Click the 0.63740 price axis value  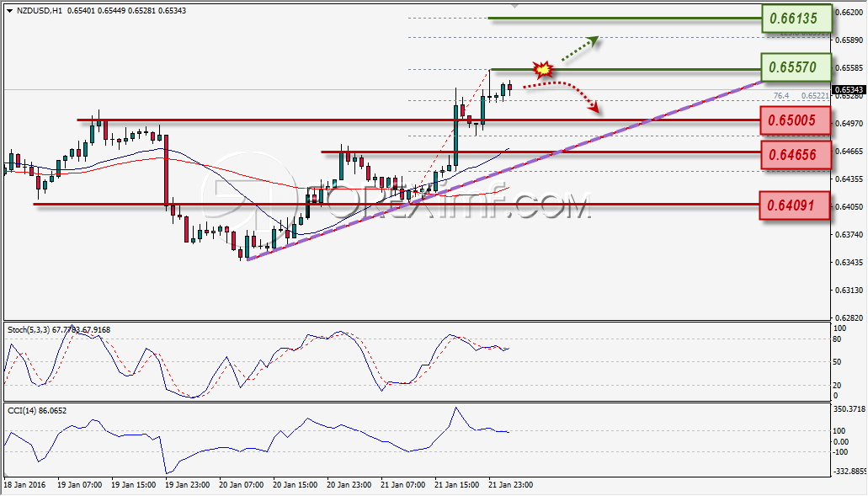click(x=849, y=235)
